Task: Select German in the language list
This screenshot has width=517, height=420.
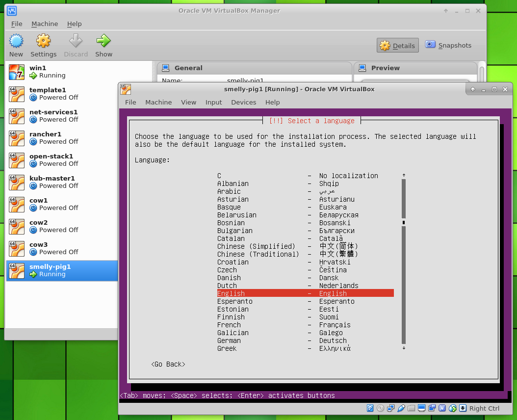Action: (x=305, y=341)
